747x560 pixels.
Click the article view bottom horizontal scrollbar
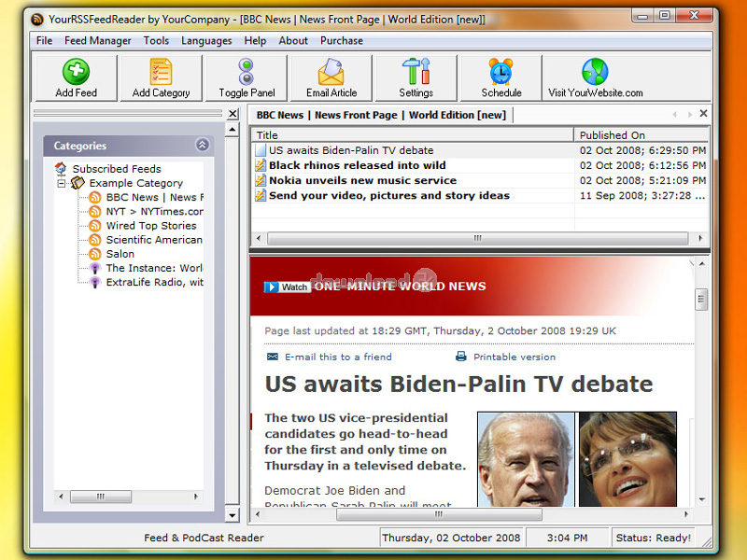[x=439, y=514]
